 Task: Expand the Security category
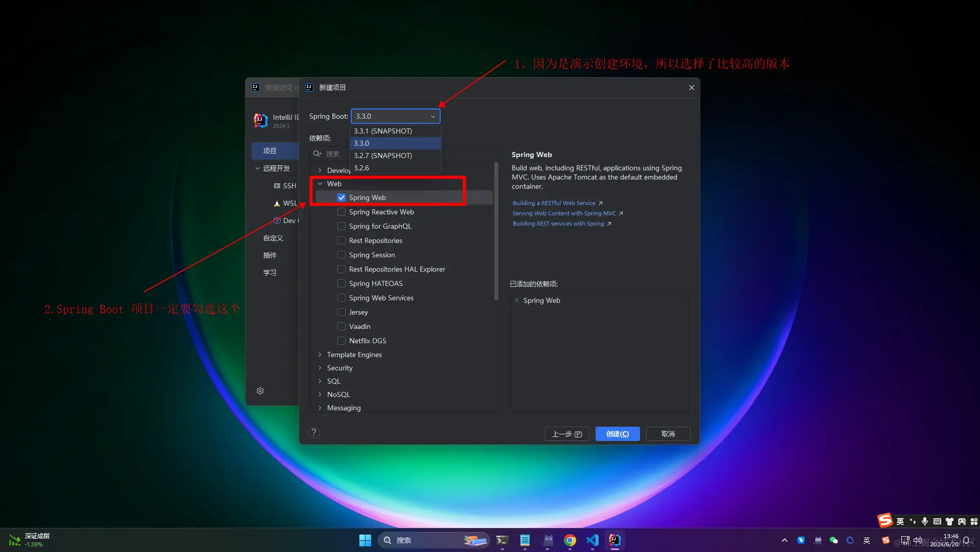[320, 368]
